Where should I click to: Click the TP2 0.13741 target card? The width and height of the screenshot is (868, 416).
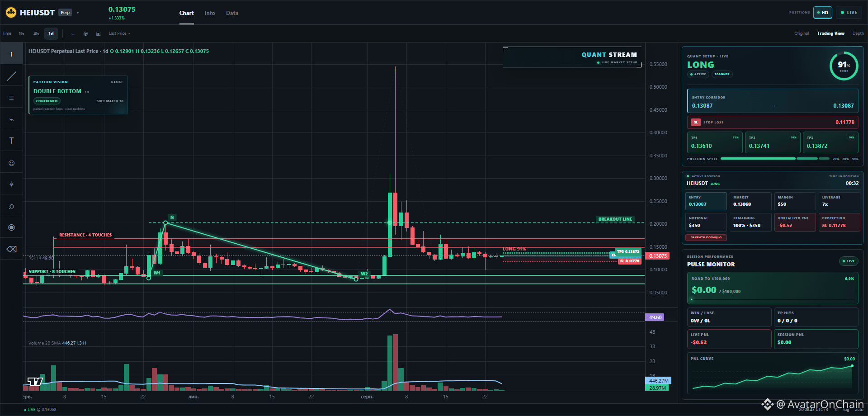(773, 142)
